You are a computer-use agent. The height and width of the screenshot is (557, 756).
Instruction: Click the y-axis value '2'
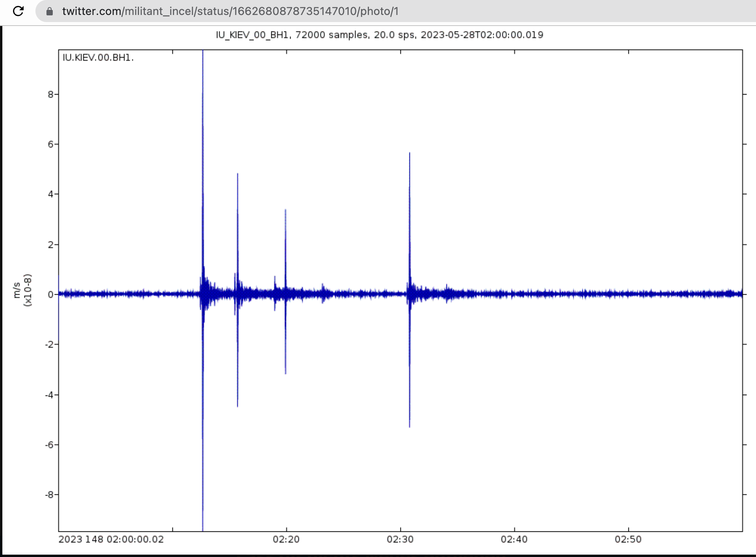click(51, 245)
